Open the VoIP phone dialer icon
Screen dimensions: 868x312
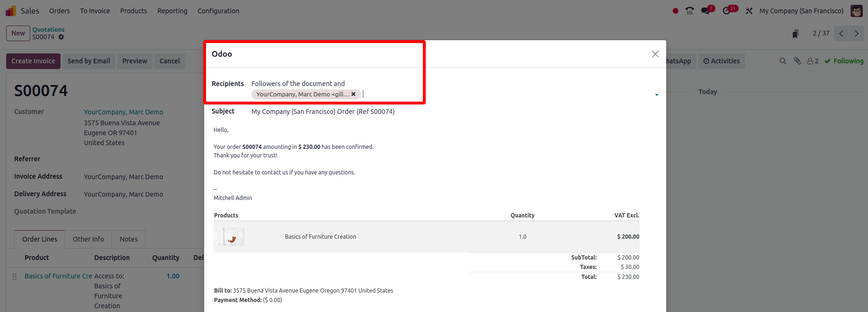[690, 11]
